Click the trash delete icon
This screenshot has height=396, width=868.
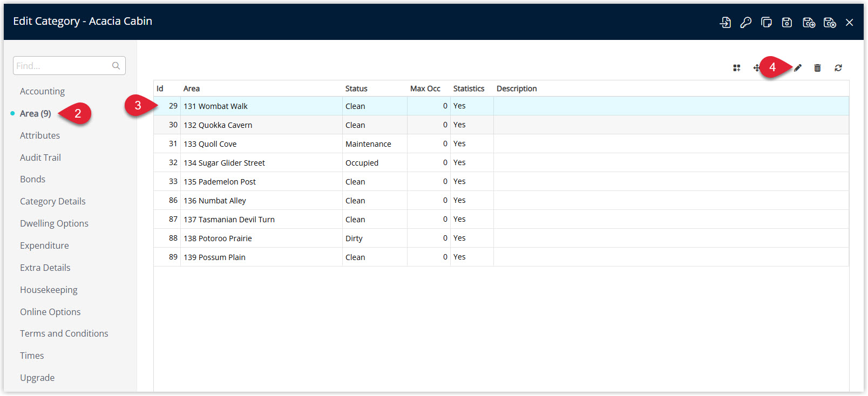(818, 68)
